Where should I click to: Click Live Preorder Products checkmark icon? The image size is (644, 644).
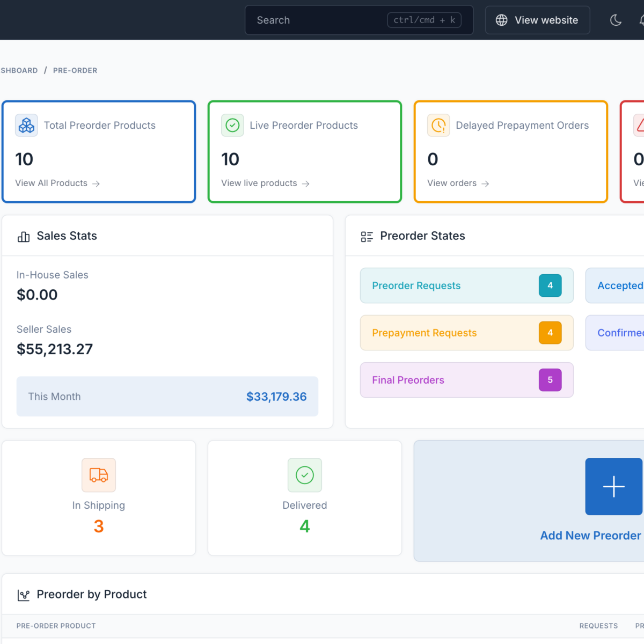click(232, 126)
